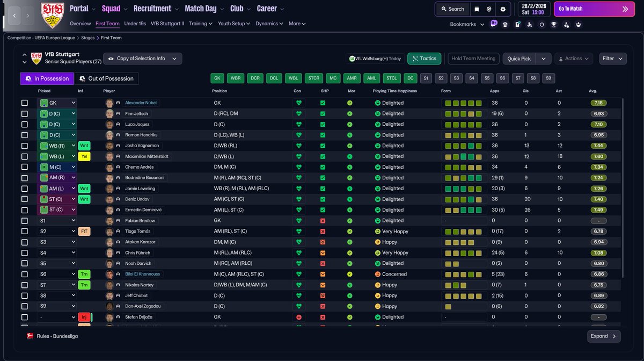This screenshot has width=644, height=361.
Task: Tick the checkbox for Jeff Chabot
Action: click(25, 295)
